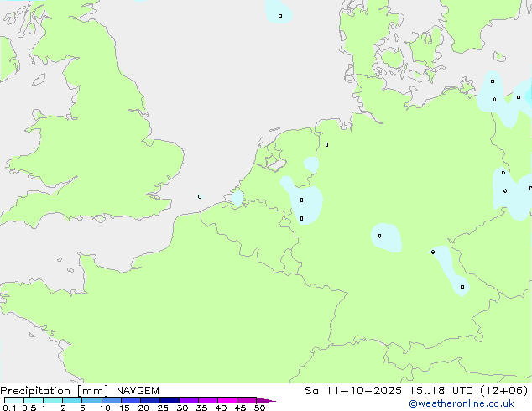Choose the 2–5 mm turquoise legend swatch

[72, 400]
